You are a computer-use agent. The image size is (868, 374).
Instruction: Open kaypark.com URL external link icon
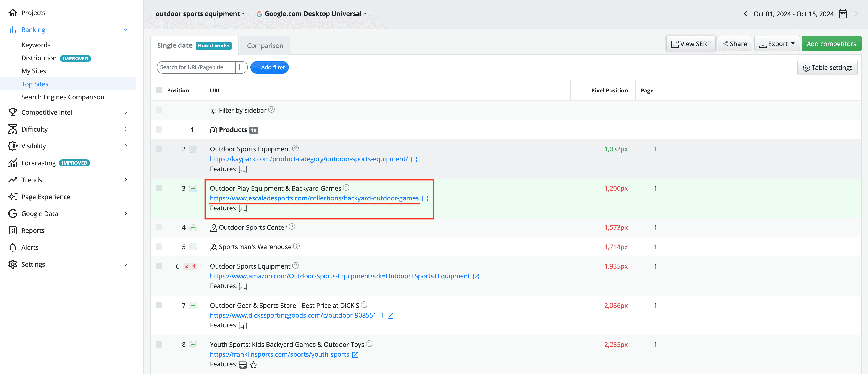(x=414, y=159)
